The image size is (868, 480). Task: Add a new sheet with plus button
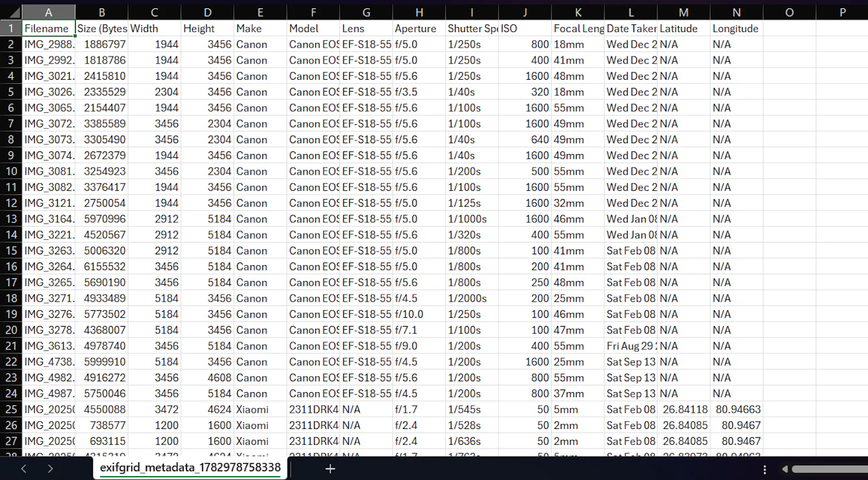(330, 469)
